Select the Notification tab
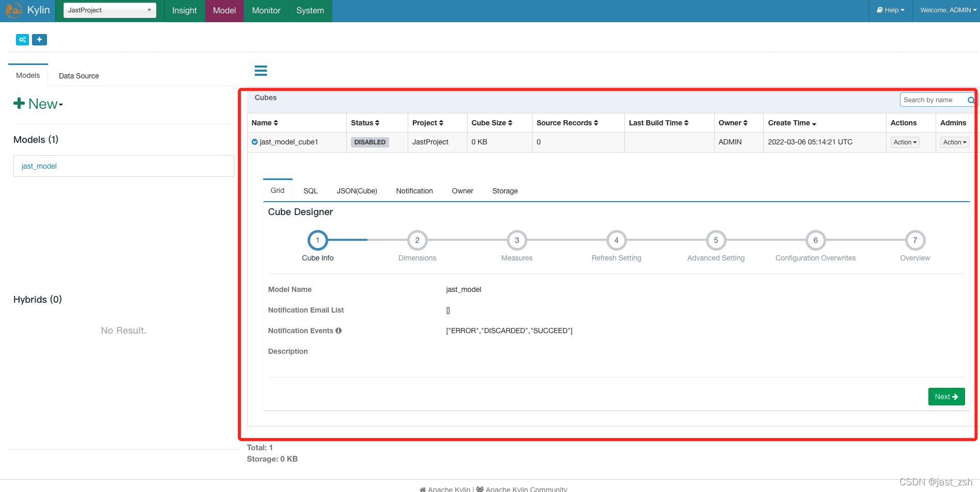Screen dimensions: 980x492 [414, 191]
